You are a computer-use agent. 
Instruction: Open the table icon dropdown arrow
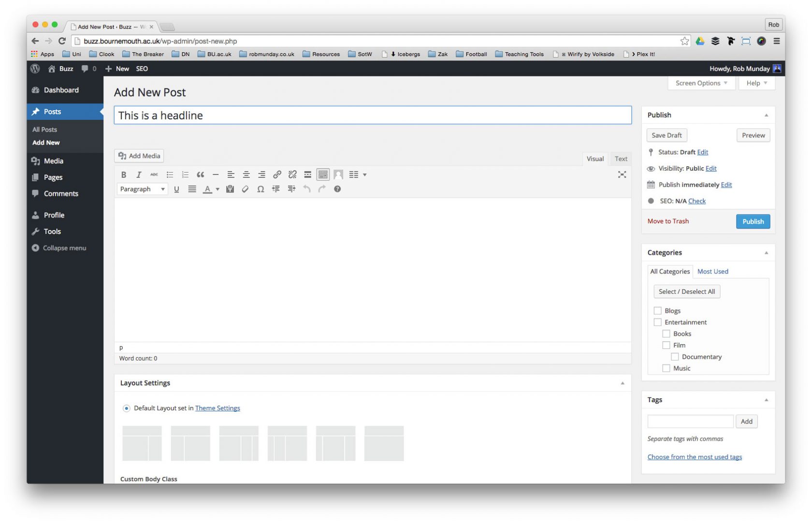365,174
